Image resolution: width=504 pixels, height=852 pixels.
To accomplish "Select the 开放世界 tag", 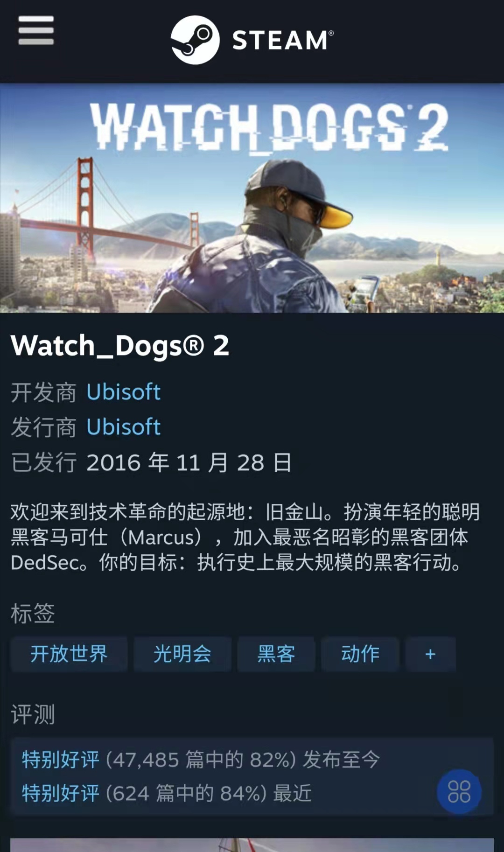I will pos(69,654).
